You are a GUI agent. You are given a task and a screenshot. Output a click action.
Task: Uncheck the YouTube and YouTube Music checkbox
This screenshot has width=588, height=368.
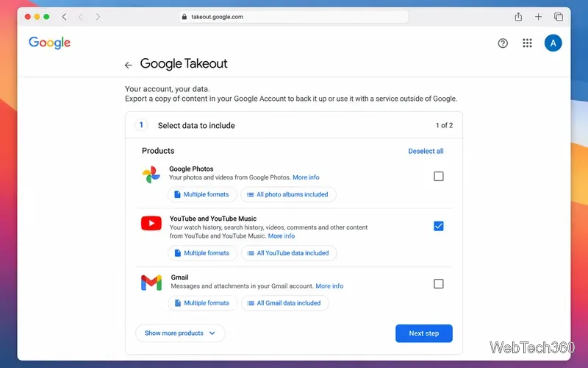point(438,226)
